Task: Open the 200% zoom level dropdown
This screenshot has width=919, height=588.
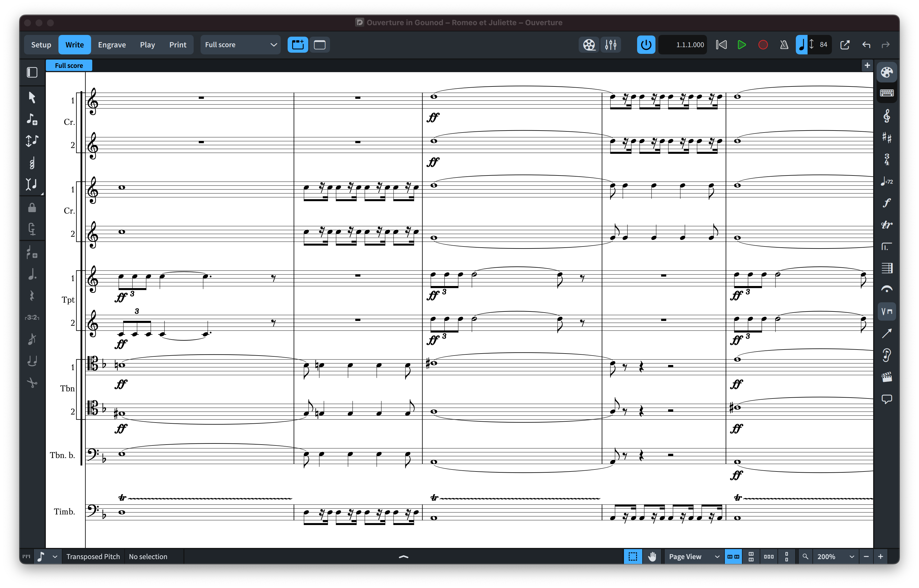Action: [x=835, y=556]
